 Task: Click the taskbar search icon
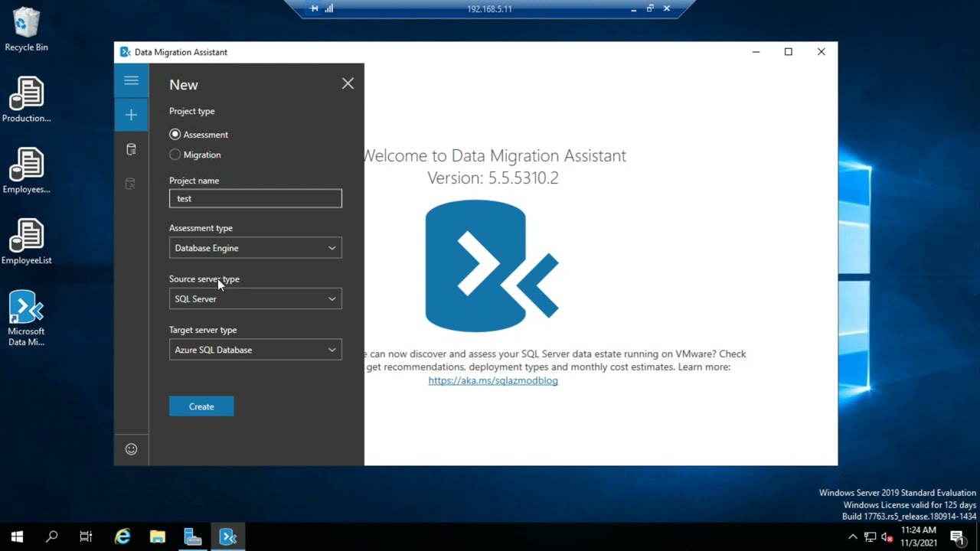tap(51, 536)
